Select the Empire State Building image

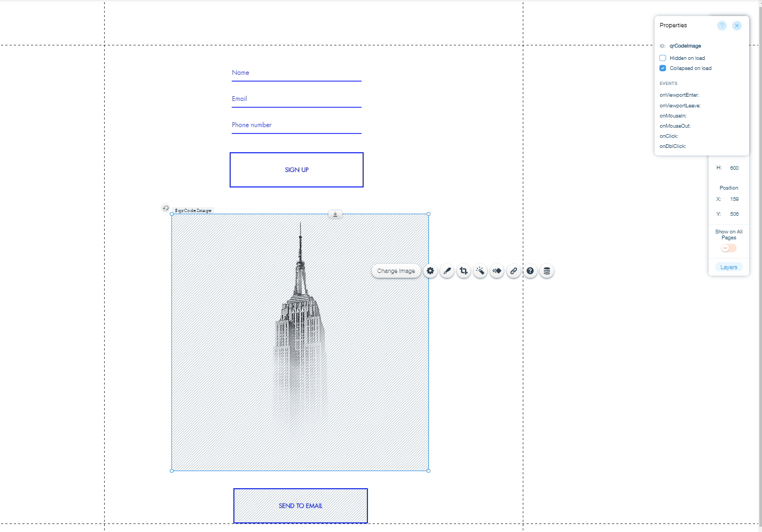pos(300,342)
